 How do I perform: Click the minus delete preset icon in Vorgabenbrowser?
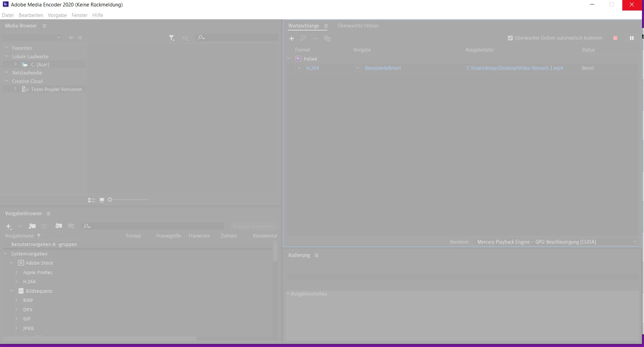pos(20,226)
